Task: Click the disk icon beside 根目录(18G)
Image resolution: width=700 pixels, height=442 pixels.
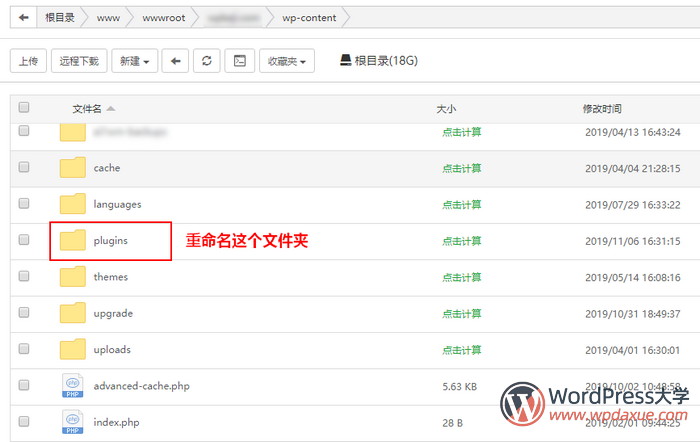Action: [x=346, y=60]
